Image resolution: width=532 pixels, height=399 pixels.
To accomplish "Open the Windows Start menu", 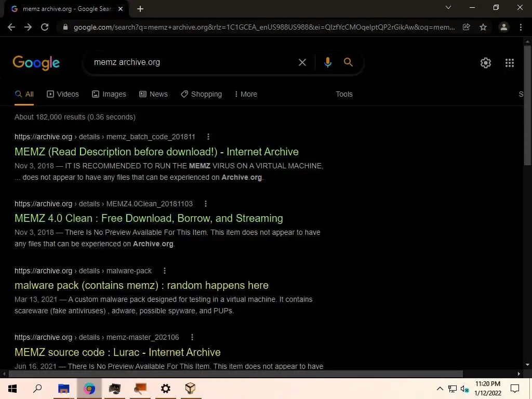I will click(x=12, y=389).
